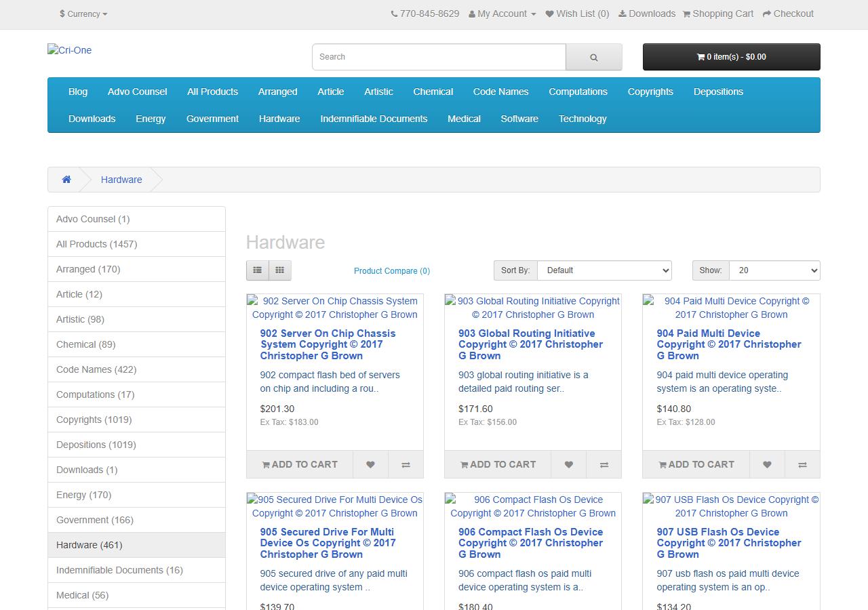Open the Wish List (0) link
This screenshot has height=610, width=868.
pyautogui.click(x=577, y=14)
